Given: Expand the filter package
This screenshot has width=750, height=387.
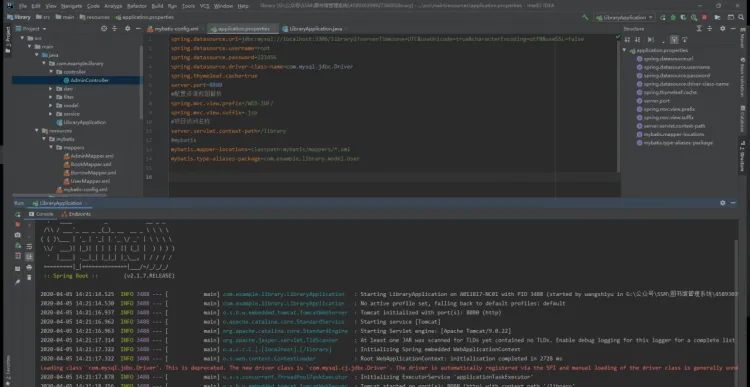Looking at the screenshot, I should 51,97.
